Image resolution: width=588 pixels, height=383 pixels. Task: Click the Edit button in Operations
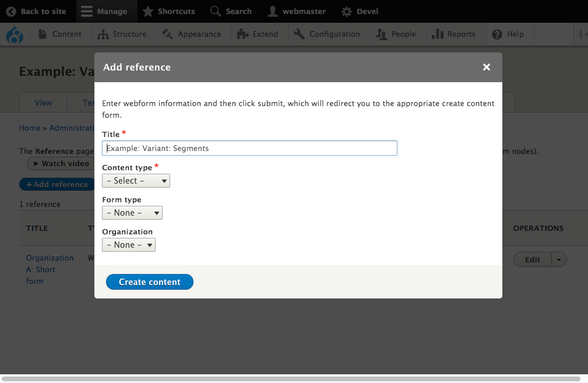point(532,259)
